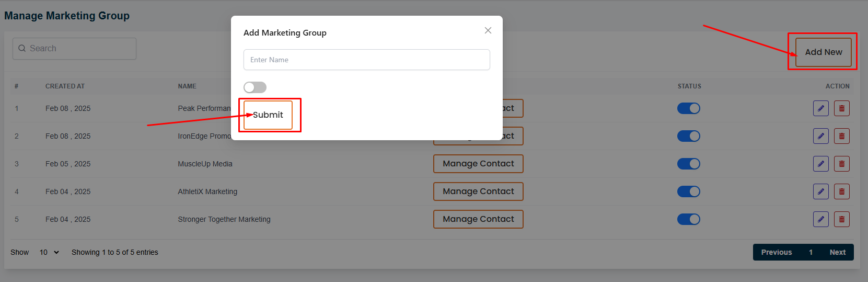
Task: Delete the Stronger Together Marketing group
Action: 841,219
